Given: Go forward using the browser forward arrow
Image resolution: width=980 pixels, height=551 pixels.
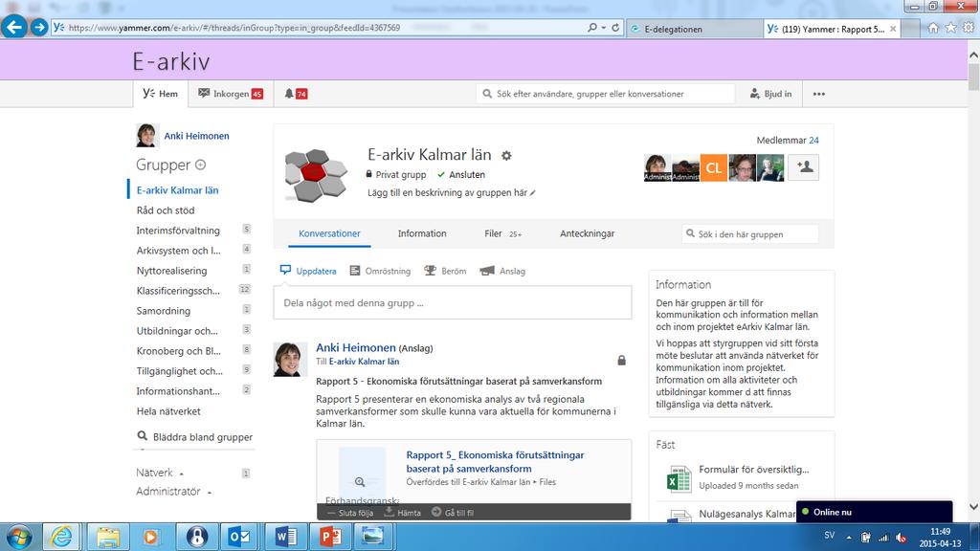Looking at the screenshot, I should [x=38, y=28].
